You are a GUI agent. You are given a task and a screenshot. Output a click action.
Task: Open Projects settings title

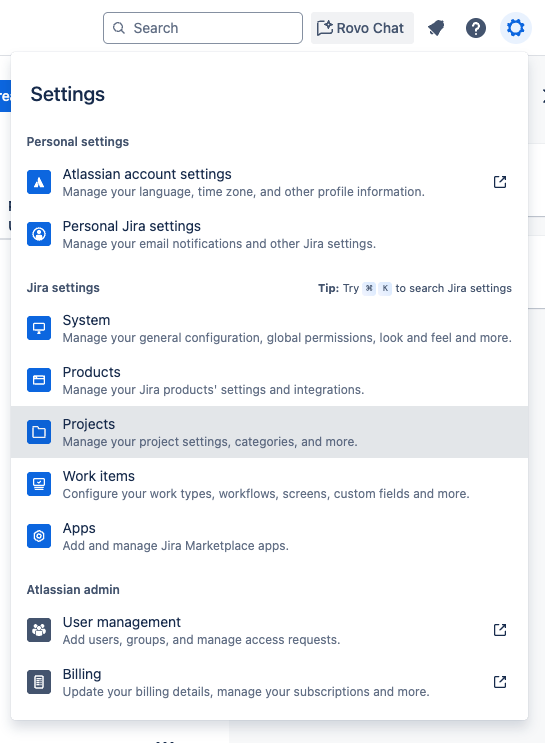pyautogui.click(x=89, y=425)
